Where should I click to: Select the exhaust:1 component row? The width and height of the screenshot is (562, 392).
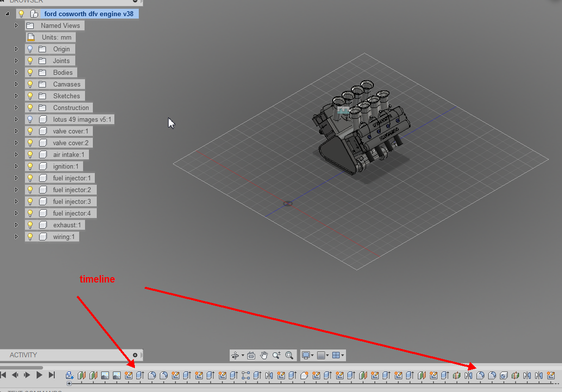coord(55,225)
